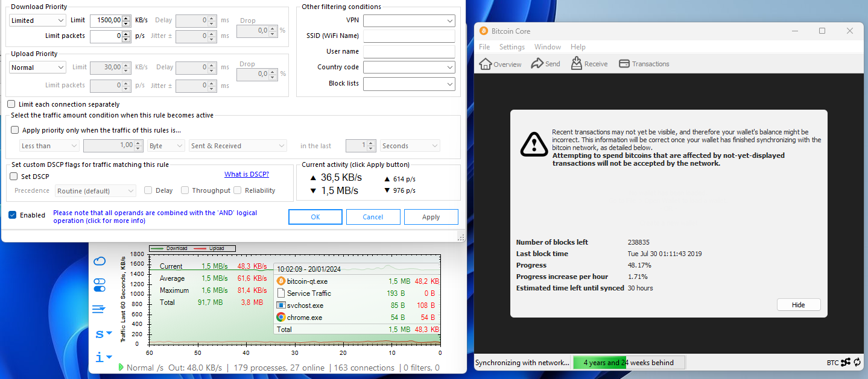Screen dimensions: 868x379
Task: Click 'Synchronizing with network...' status text
Action: 522,363
